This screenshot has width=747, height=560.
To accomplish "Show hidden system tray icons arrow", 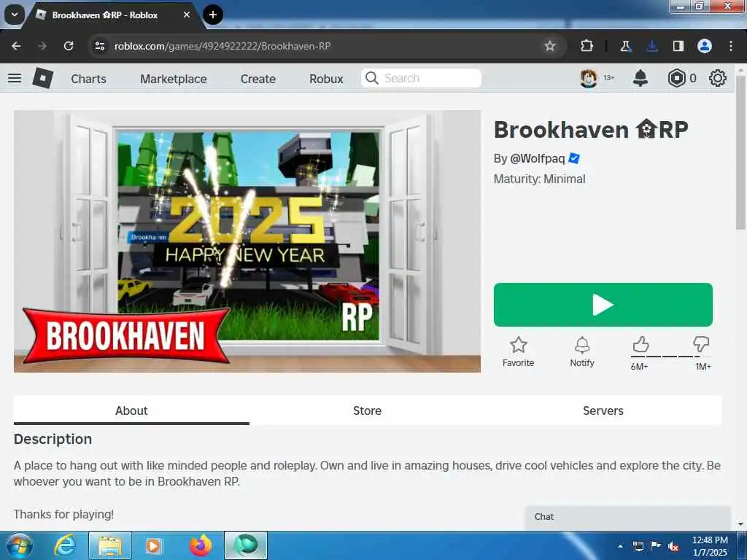I will [620, 546].
